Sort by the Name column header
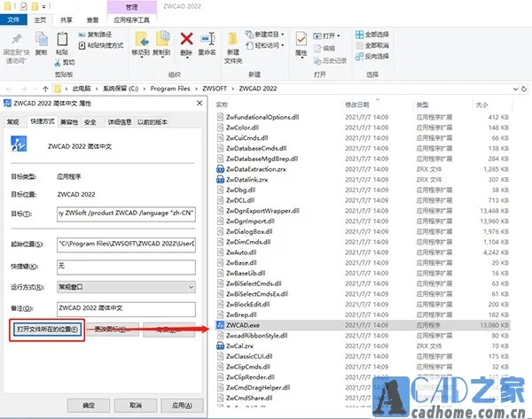The image size is (532, 419). [222, 105]
